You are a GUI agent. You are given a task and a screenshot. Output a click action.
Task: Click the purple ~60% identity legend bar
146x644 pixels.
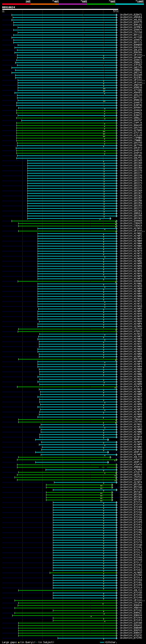(73, 4)
